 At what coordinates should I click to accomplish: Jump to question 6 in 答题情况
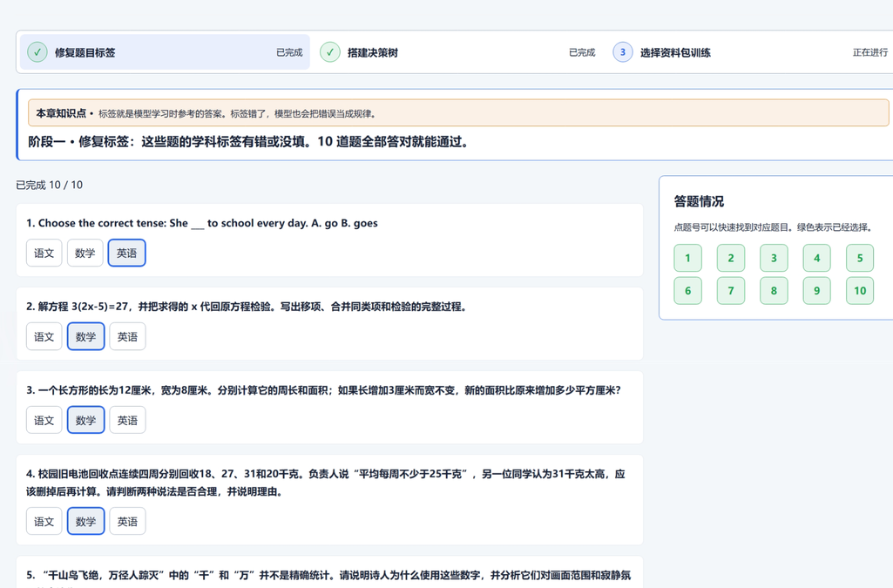688,291
